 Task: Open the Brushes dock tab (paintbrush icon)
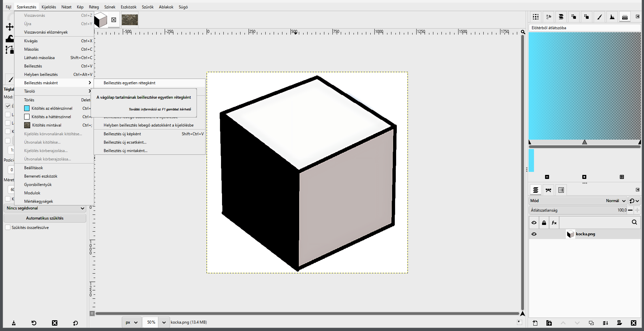(x=599, y=17)
